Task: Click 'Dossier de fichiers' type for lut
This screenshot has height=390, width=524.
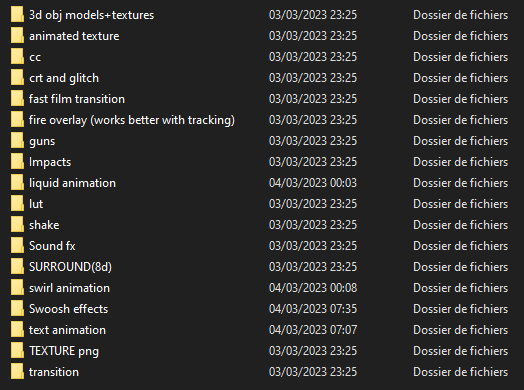Action: 461,204
